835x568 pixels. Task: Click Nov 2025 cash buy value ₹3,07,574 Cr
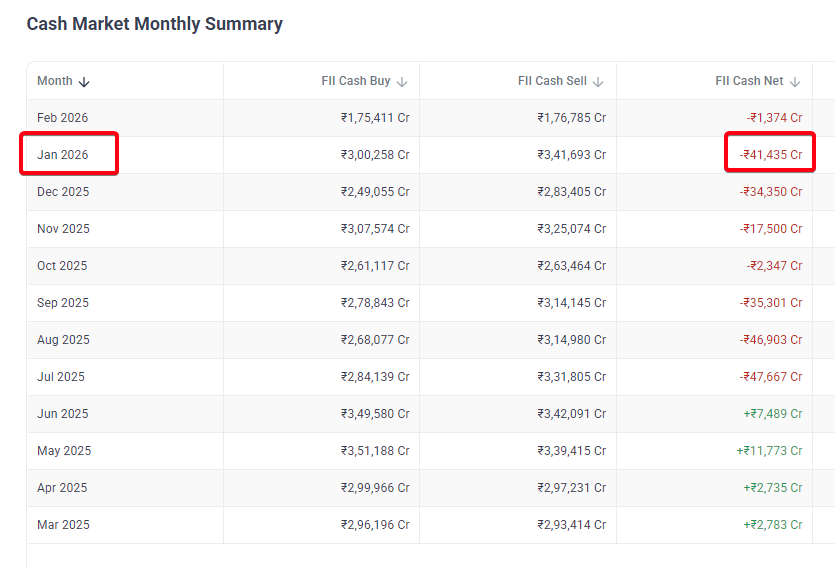(375, 229)
